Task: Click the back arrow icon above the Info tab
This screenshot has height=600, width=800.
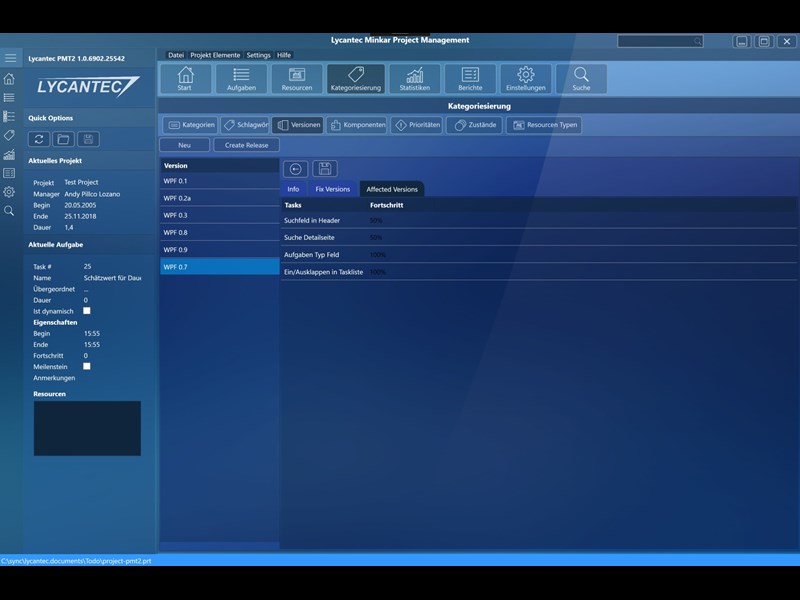Action: (295, 169)
